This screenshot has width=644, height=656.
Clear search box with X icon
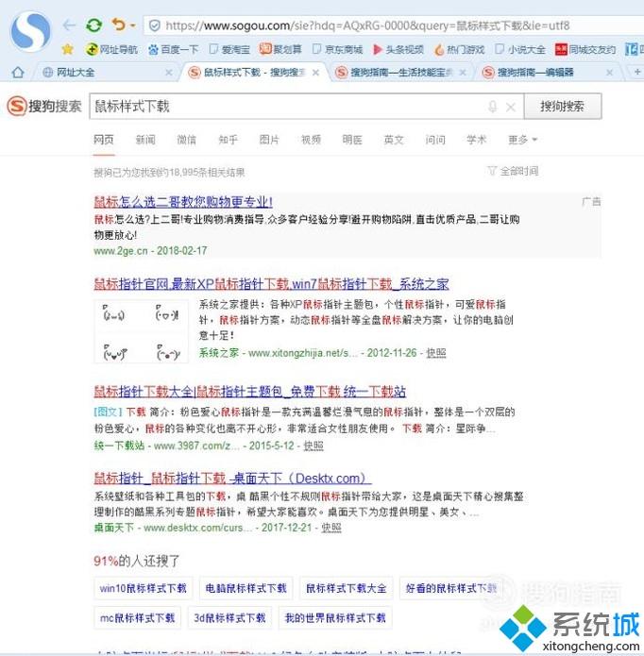[x=511, y=107]
